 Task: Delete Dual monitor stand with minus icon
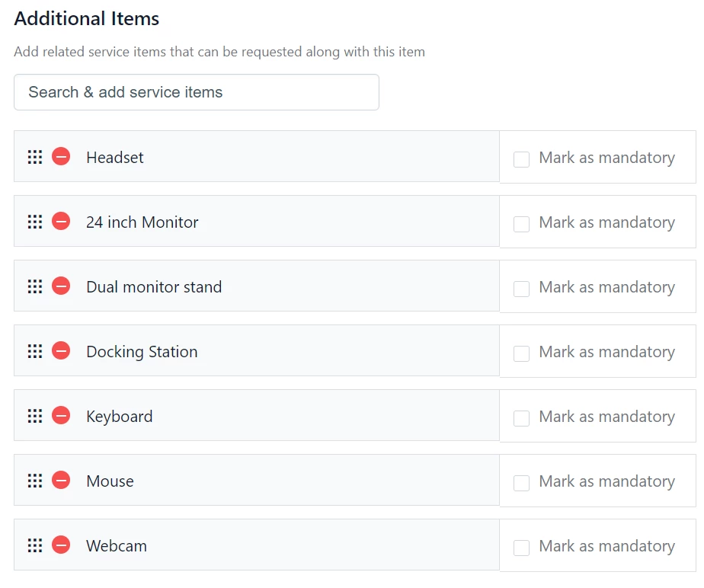(x=61, y=286)
